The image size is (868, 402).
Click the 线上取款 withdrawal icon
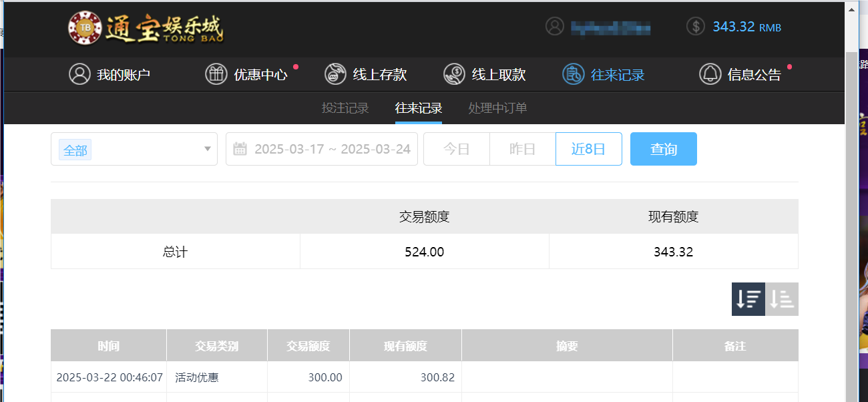454,74
